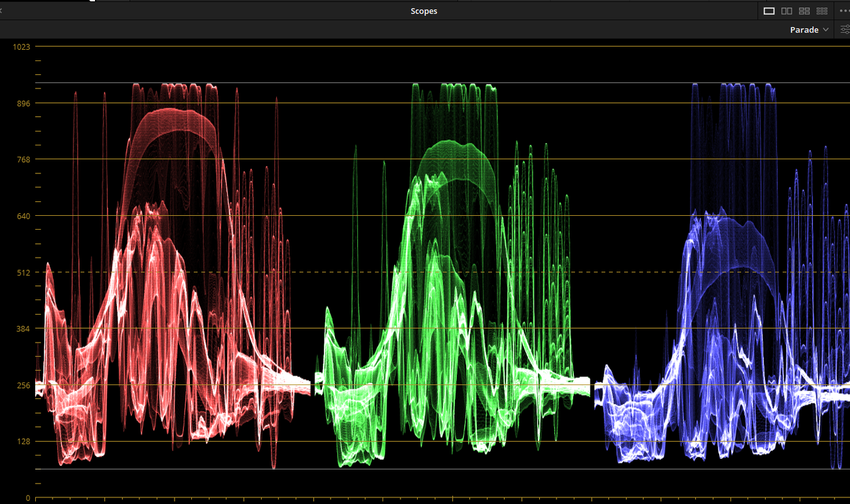Switch to nine-up scope grid layout

point(822,11)
